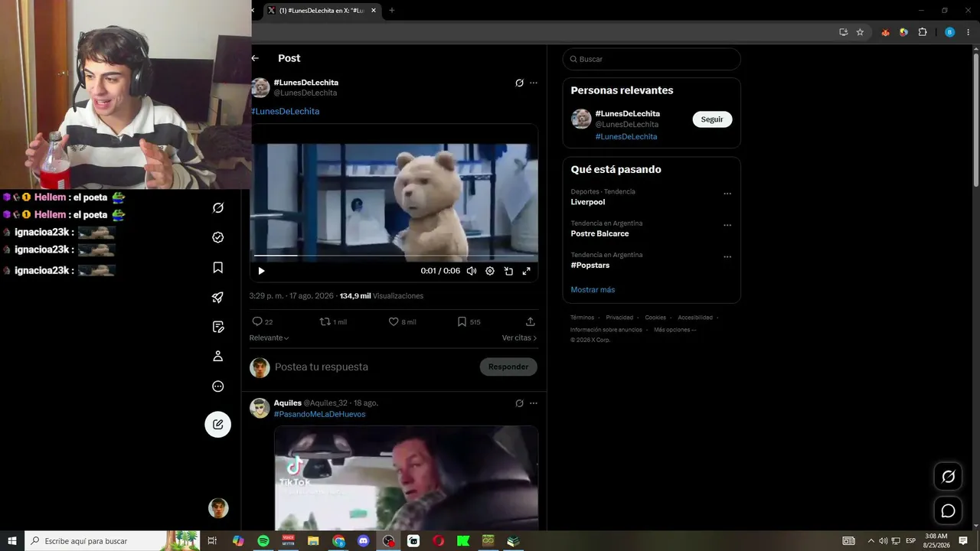Mute the video sound
The image size is (980, 551).
pyautogui.click(x=472, y=271)
